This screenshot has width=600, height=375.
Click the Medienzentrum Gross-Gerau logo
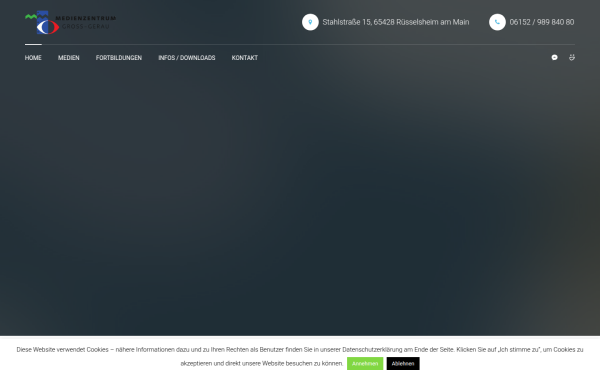tap(70, 22)
